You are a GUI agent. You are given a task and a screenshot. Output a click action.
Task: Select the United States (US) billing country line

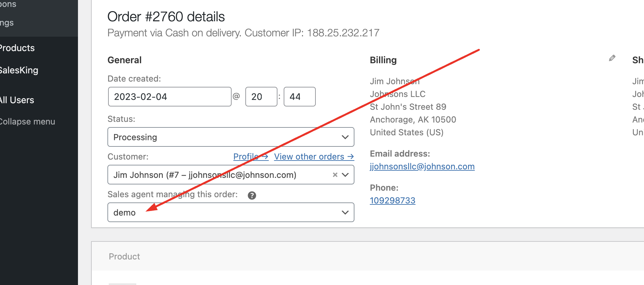pyautogui.click(x=407, y=132)
